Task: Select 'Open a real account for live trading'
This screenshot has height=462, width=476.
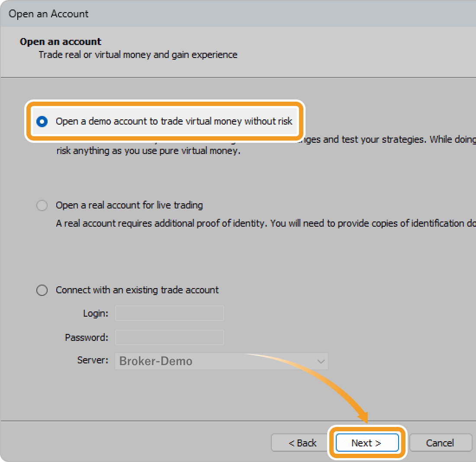Action: [x=42, y=205]
